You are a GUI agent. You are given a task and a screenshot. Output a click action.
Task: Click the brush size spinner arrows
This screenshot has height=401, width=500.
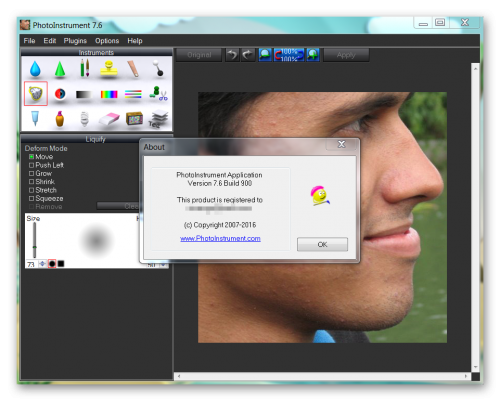pos(42,264)
